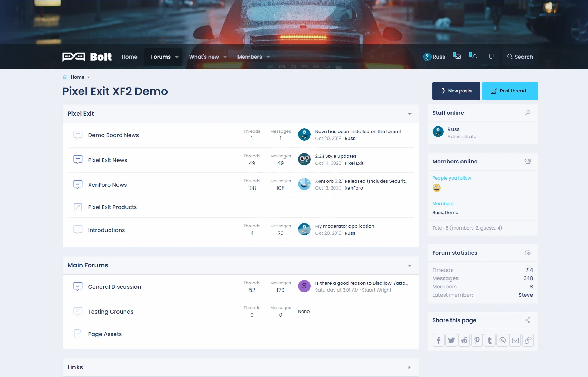
Task: Collapse the Pixel Exit category
Action: [410, 114]
